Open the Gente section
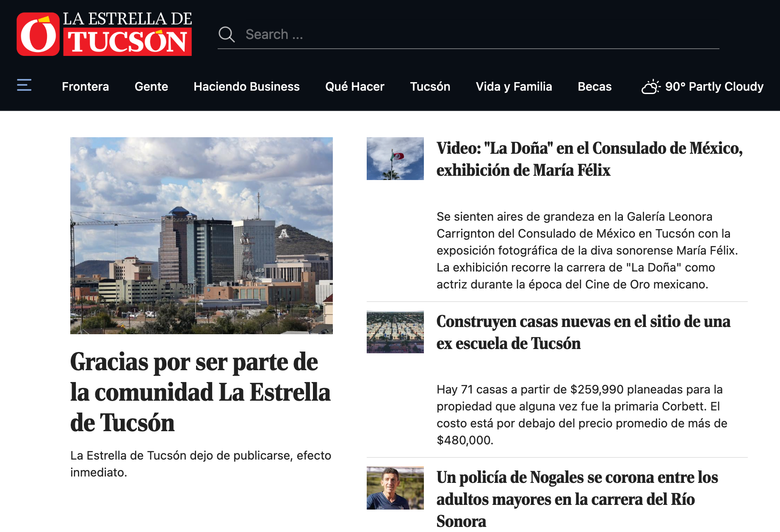 click(x=151, y=86)
